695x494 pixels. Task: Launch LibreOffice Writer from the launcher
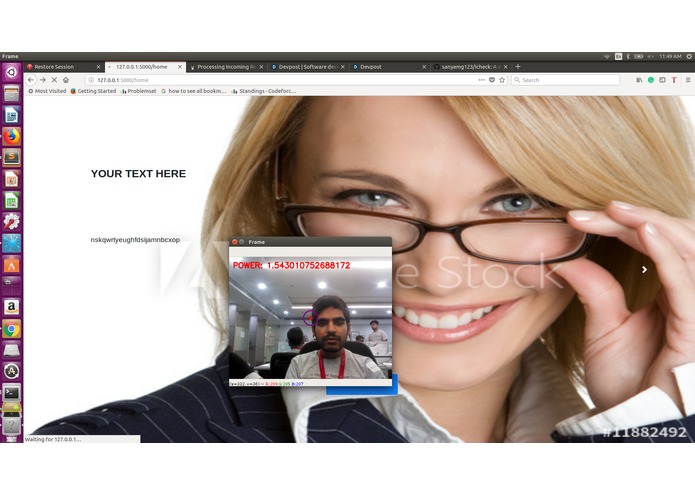[12, 115]
